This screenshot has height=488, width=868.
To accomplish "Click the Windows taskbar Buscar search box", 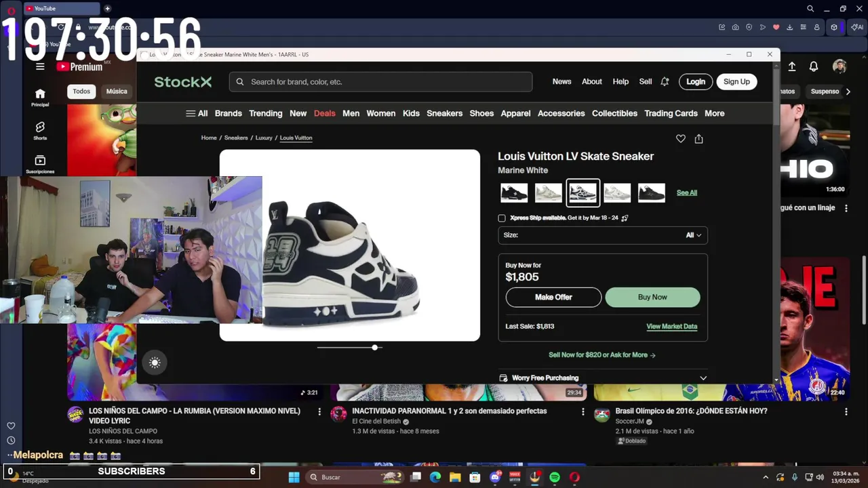I will [x=354, y=477].
